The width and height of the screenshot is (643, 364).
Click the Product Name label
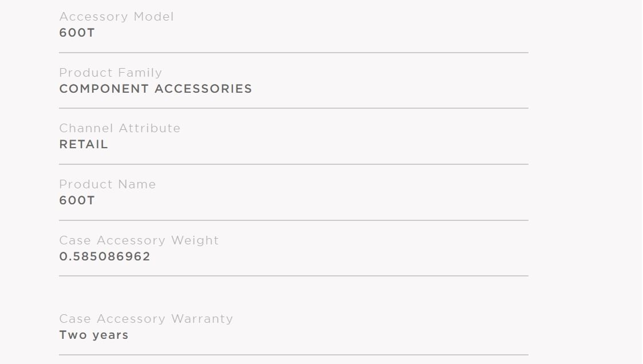click(x=108, y=184)
